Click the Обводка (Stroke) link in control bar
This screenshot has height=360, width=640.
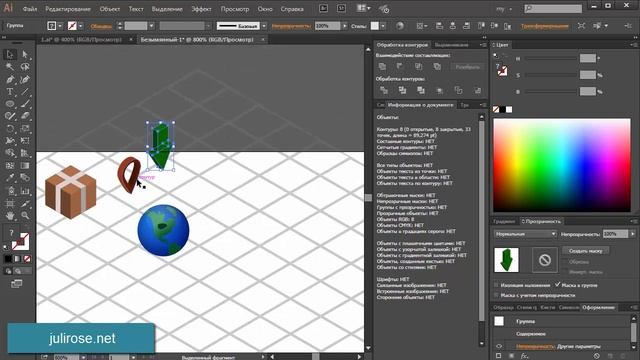pos(101,26)
